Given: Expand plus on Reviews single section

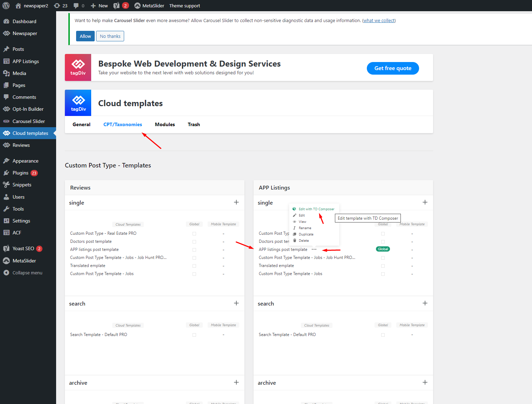Looking at the screenshot, I should [236, 202].
